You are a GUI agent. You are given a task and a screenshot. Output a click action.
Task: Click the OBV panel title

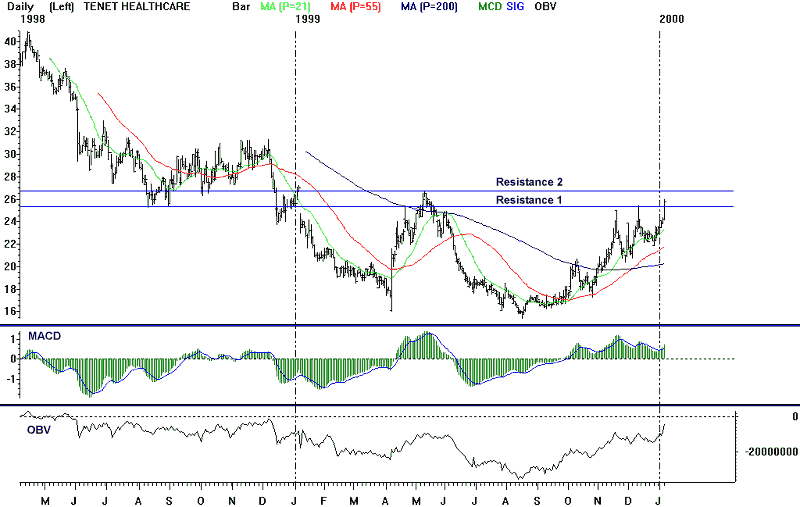tap(39, 430)
